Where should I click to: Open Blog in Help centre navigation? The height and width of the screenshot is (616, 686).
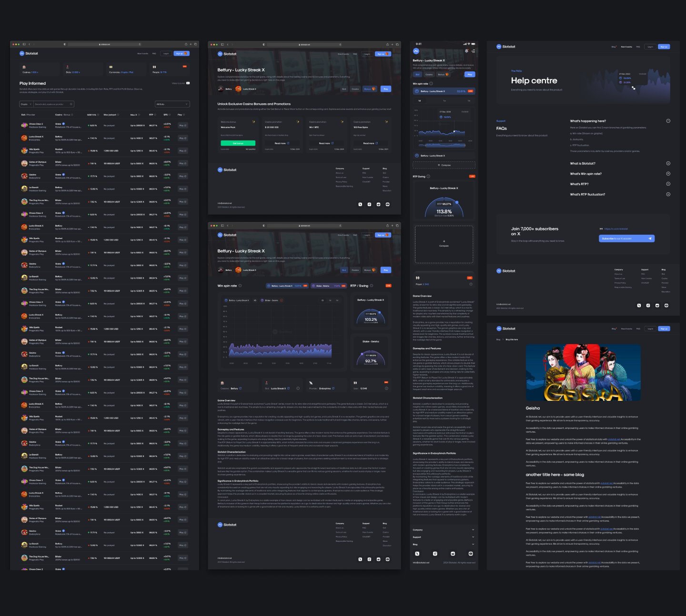[614, 47]
